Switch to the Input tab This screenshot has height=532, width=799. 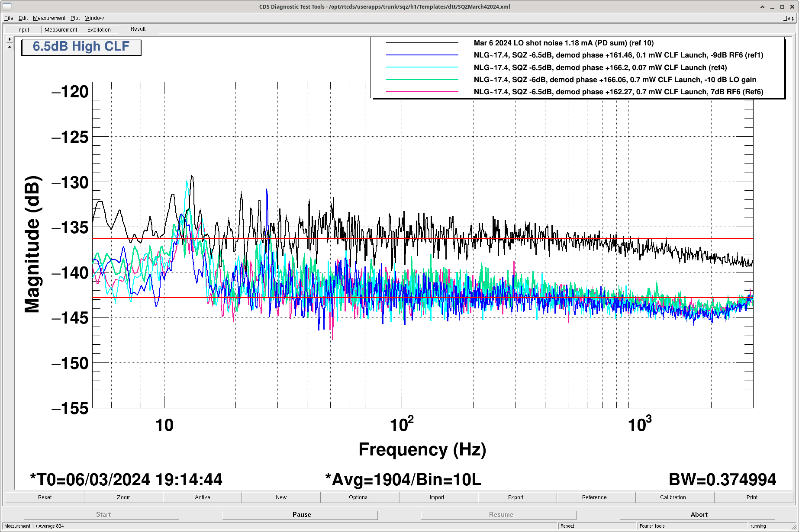[x=23, y=30]
